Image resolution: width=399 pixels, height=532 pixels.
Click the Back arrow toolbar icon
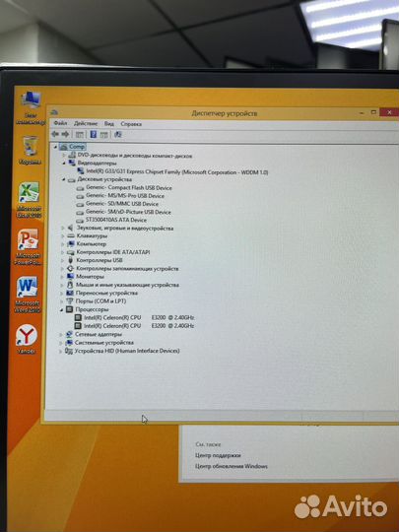pos(55,134)
